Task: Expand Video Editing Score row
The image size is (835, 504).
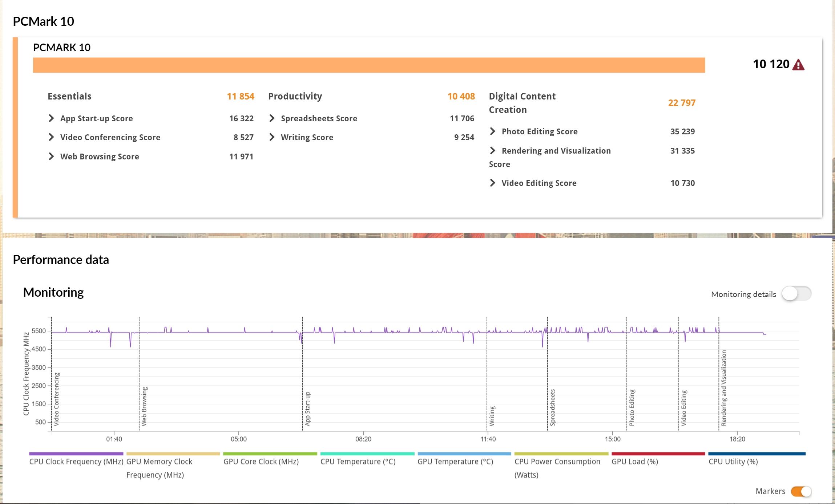Action: tap(493, 183)
